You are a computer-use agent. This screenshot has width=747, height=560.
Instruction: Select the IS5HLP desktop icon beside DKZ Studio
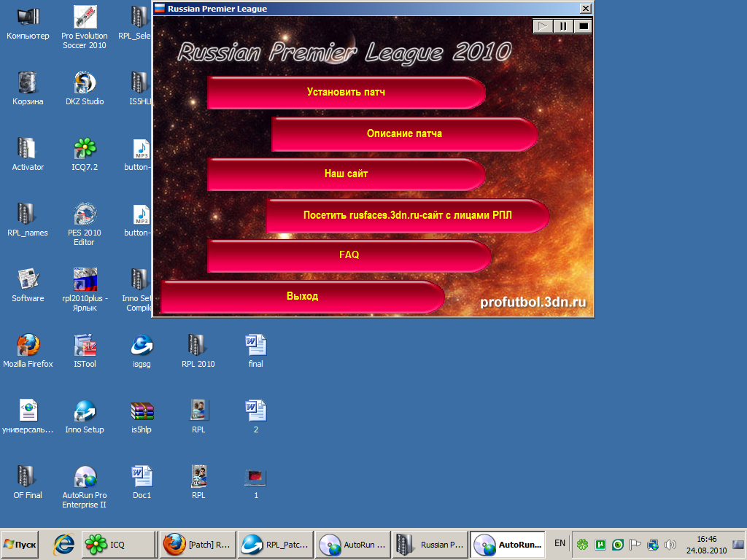point(140,88)
